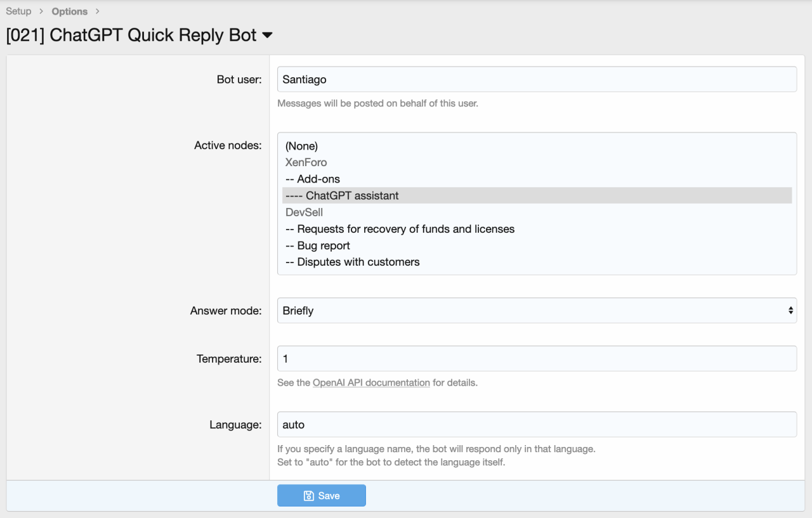Select the (None) option in Active nodes

[301, 146]
